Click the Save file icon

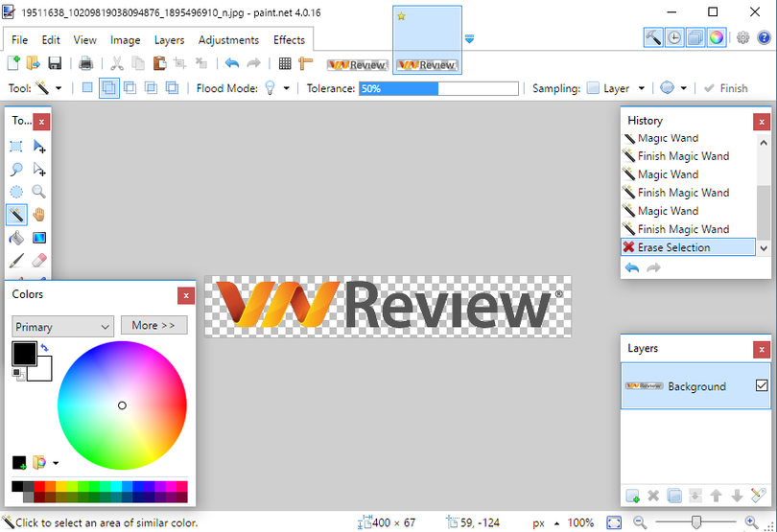pos(55,64)
